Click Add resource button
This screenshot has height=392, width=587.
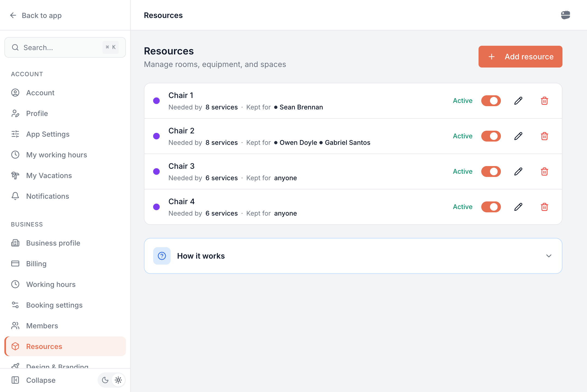(520, 57)
